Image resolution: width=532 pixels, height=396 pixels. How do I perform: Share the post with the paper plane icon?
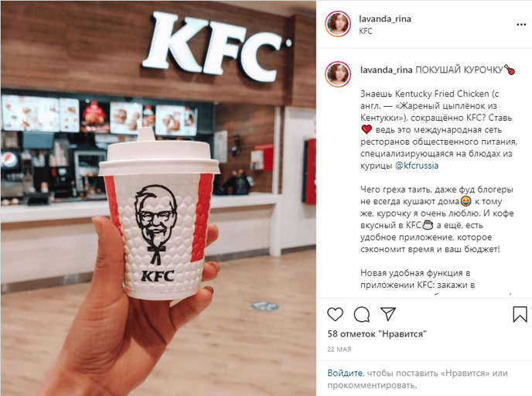(x=388, y=314)
